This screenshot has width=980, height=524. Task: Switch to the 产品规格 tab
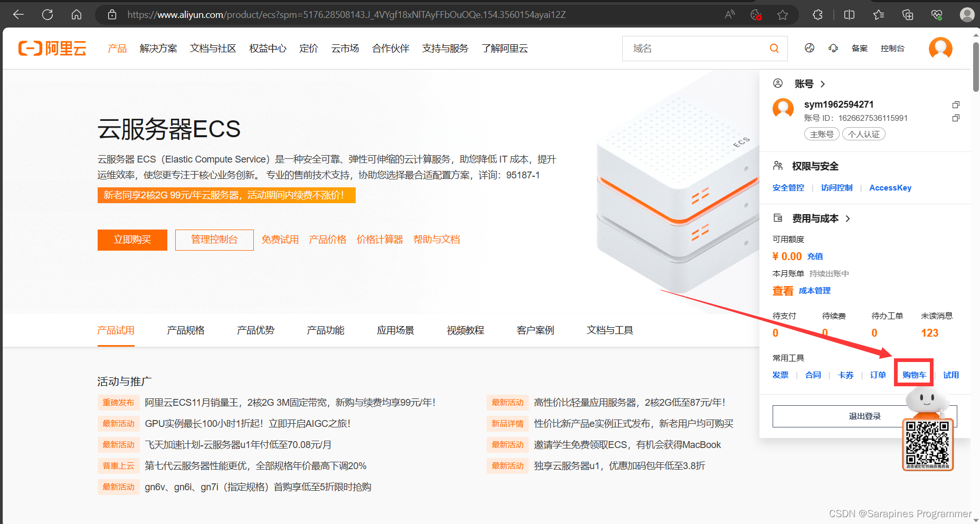[x=186, y=330]
